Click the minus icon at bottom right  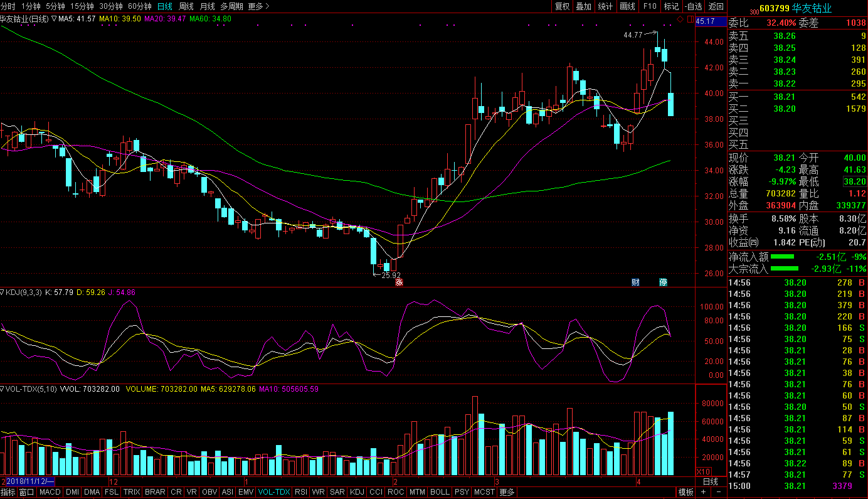pyautogui.click(x=718, y=492)
